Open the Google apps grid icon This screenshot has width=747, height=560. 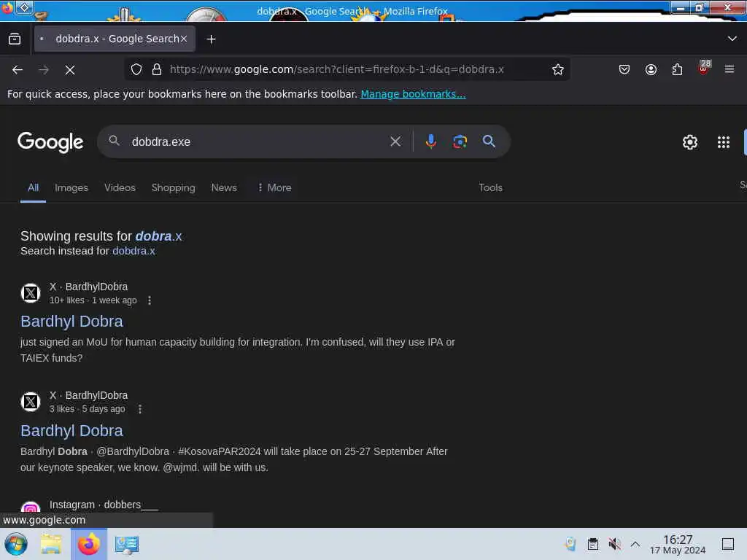point(724,142)
